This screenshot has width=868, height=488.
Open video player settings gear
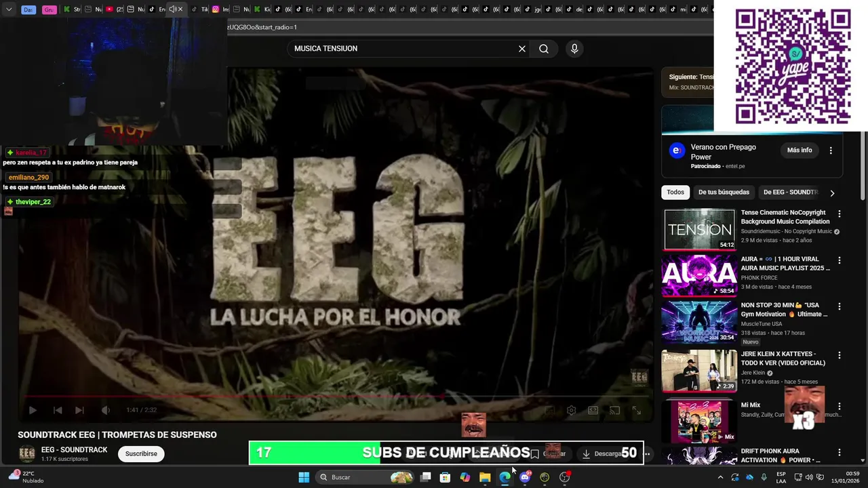tap(572, 410)
